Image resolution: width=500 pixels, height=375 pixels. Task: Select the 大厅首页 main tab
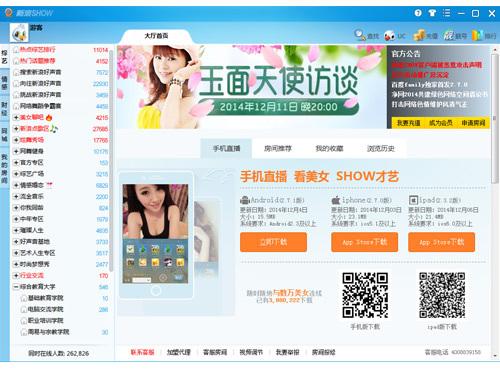[x=156, y=36]
